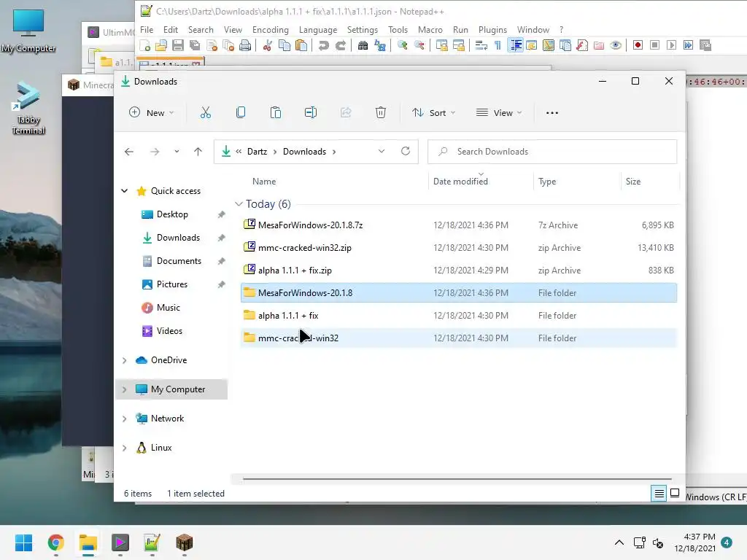The height and width of the screenshot is (560, 747).
Task: Switch to Details view layout icon
Action: pos(659,494)
